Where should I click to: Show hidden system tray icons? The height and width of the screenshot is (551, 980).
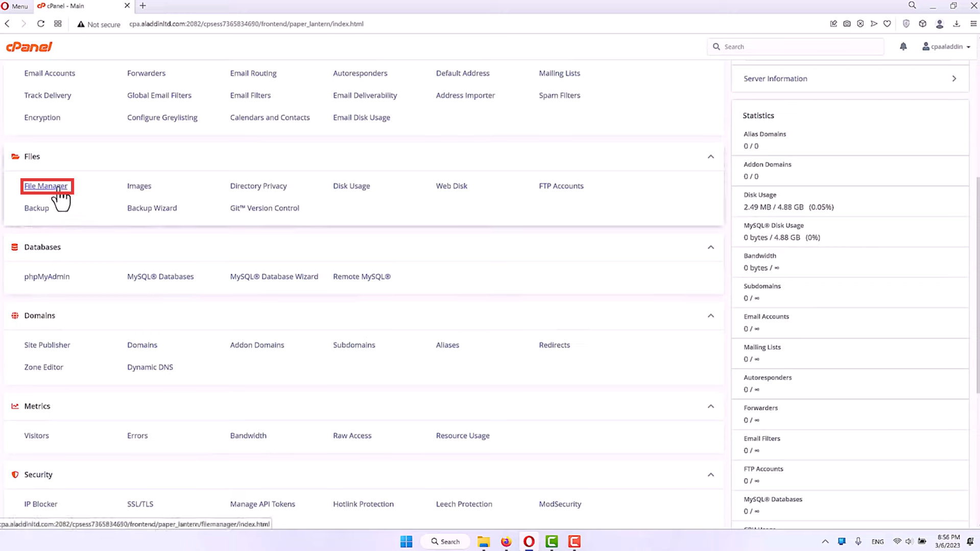825,541
